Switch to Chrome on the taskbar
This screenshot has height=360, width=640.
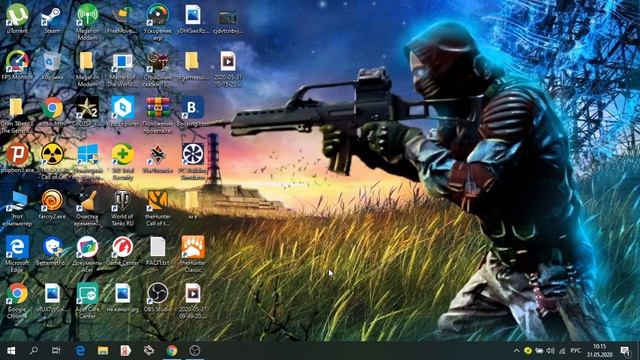click(172, 351)
